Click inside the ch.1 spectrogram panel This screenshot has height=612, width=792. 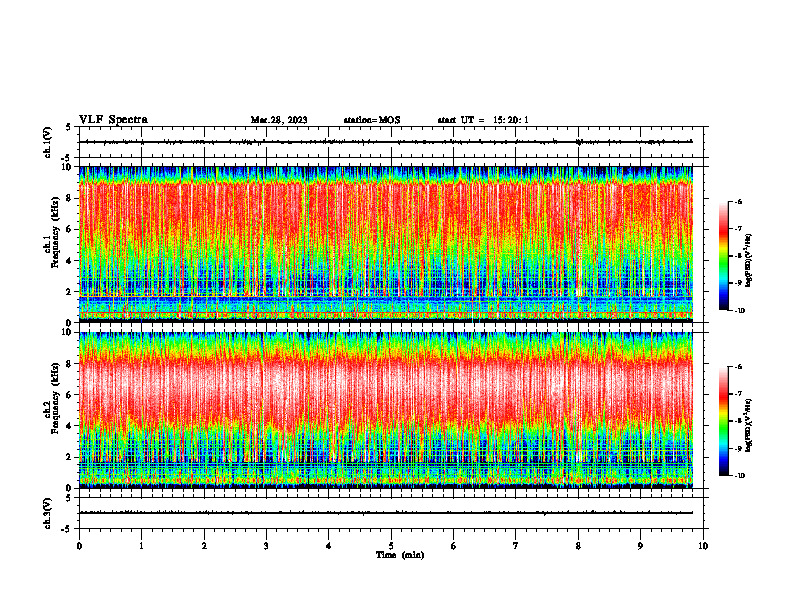386,244
